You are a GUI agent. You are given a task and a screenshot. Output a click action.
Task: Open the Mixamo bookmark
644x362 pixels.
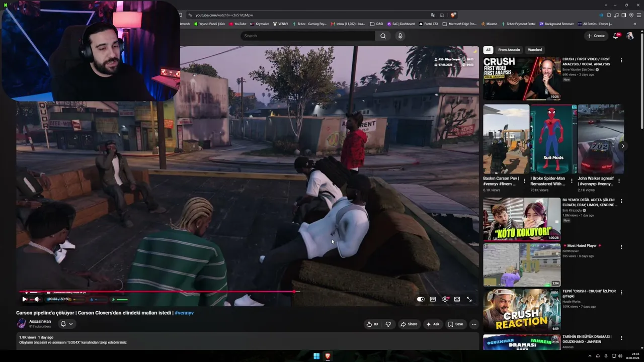click(x=489, y=24)
